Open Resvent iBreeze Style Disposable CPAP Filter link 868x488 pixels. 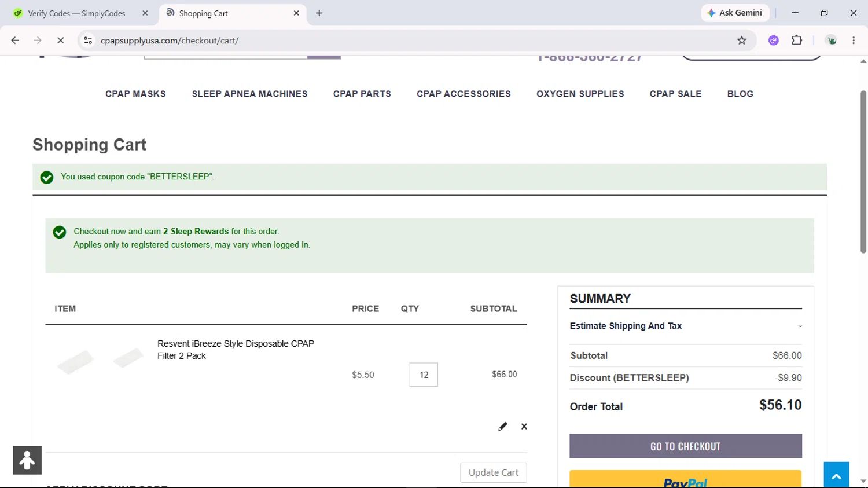click(x=236, y=350)
